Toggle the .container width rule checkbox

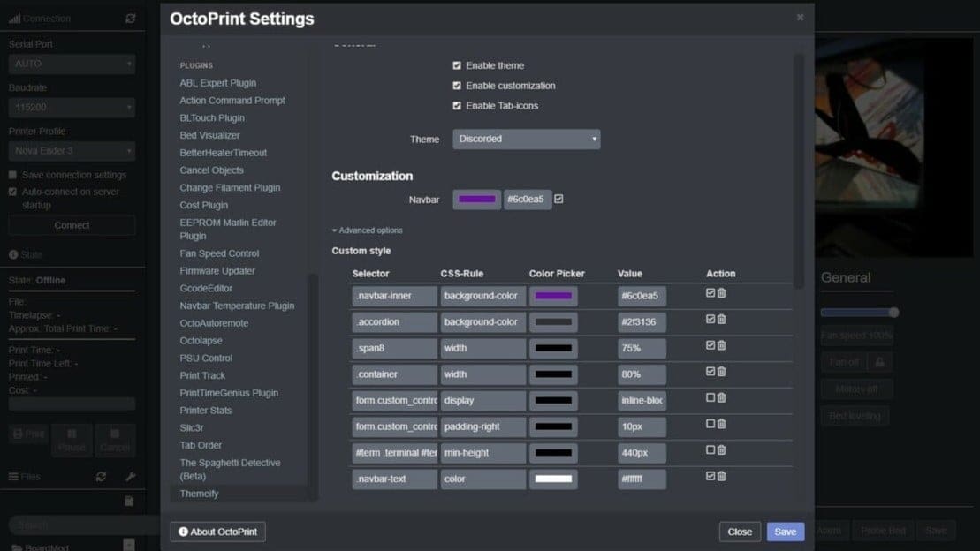pyautogui.click(x=710, y=372)
